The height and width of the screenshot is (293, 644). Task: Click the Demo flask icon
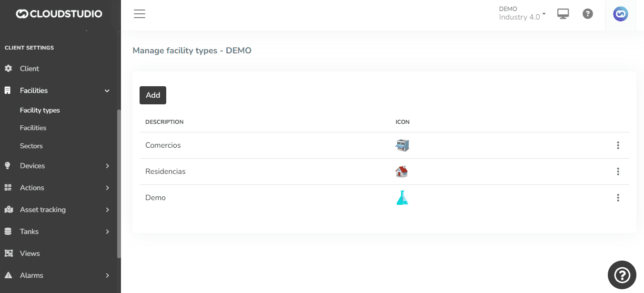coord(402,198)
